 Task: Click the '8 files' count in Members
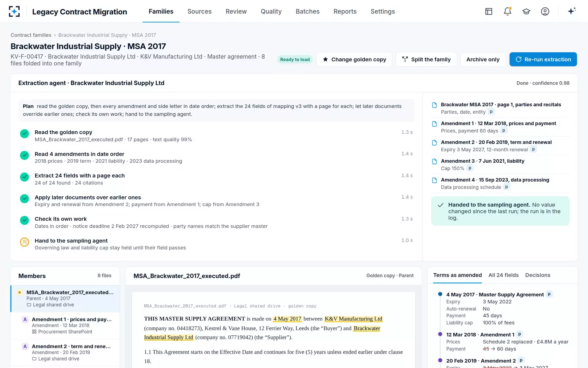click(x=105, y=276)
